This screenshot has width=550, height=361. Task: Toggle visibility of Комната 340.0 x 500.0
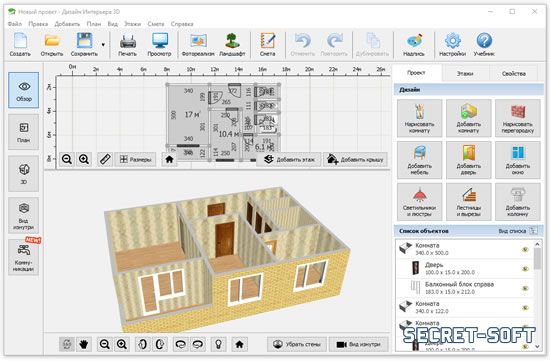525,249
